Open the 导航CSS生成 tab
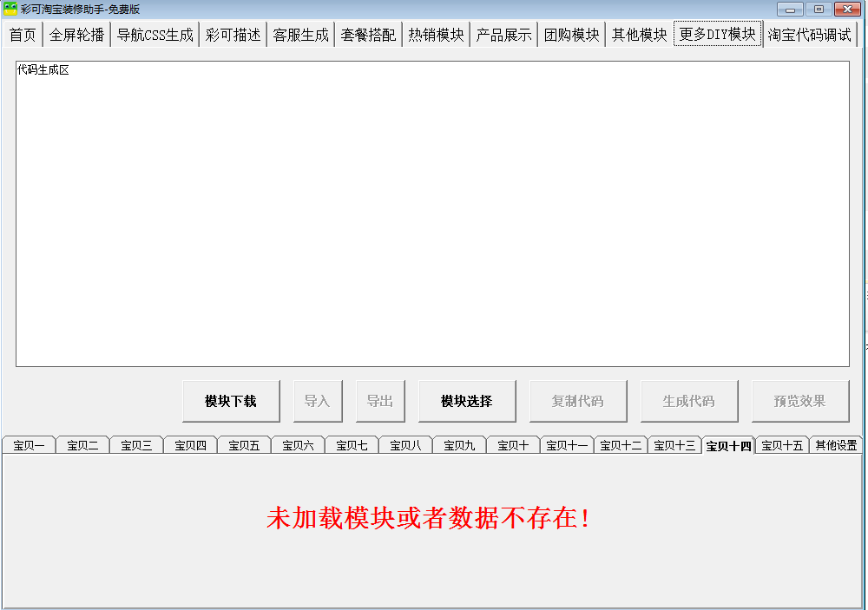The height and width of the screenshot is (610, 868). pos(155,36)
